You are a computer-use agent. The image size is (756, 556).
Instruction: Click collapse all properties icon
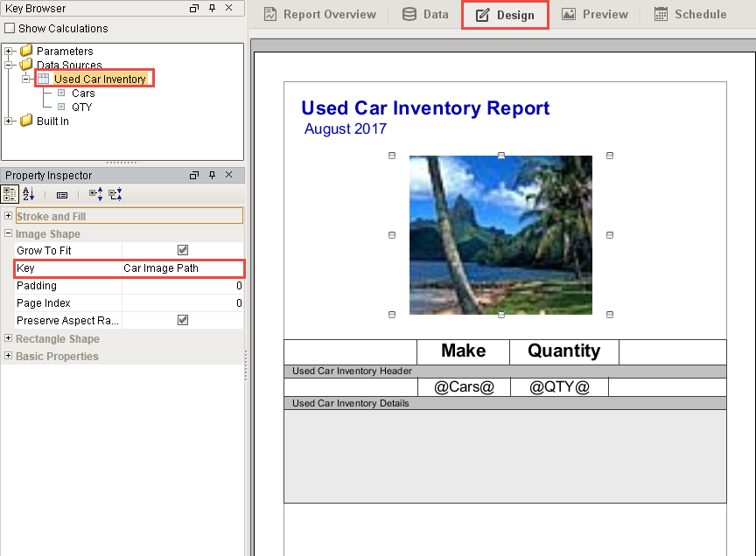point(115,194)
